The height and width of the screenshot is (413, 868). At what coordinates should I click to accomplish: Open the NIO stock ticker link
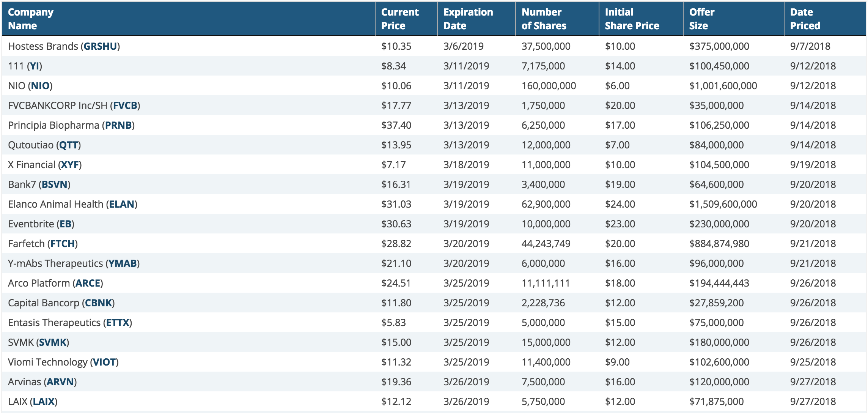point(40,86)
